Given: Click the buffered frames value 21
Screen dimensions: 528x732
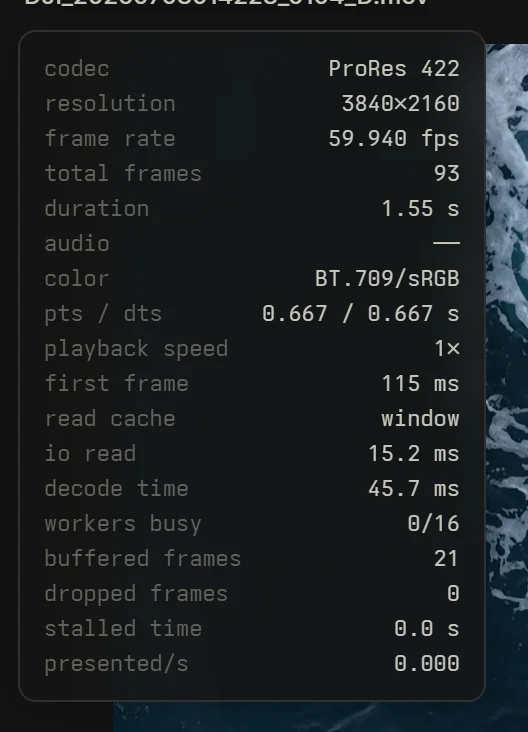Looking at the screenshot, I should click(x=446, y=559).
